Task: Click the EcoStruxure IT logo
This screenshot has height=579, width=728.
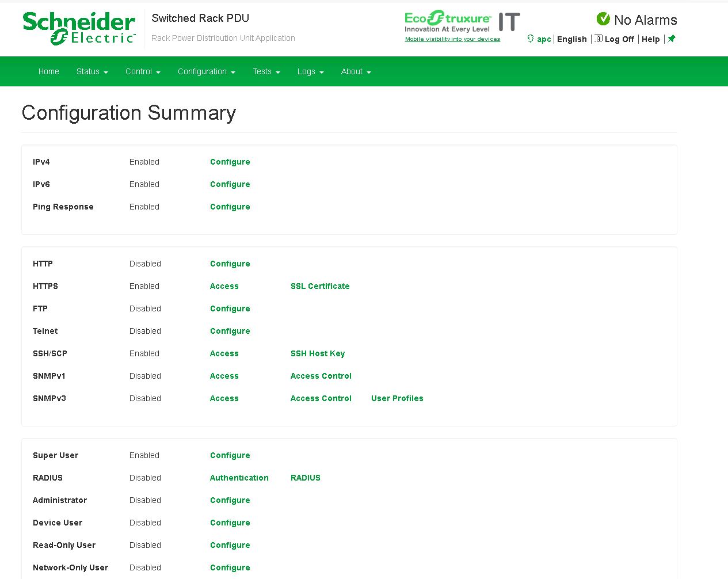Action: (462, 22)
